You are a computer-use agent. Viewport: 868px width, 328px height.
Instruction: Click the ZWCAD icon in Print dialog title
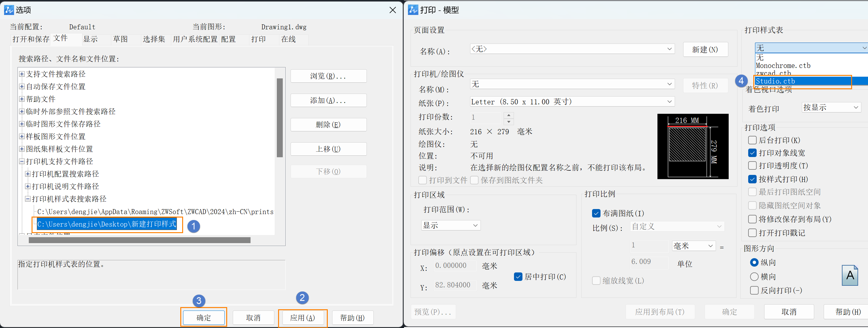(413, 10)
